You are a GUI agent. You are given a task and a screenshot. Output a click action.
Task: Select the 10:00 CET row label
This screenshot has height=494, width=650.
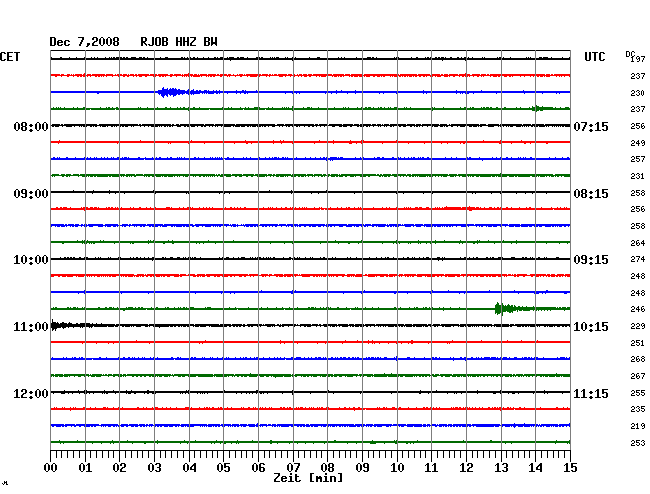(x=31, y=260)
